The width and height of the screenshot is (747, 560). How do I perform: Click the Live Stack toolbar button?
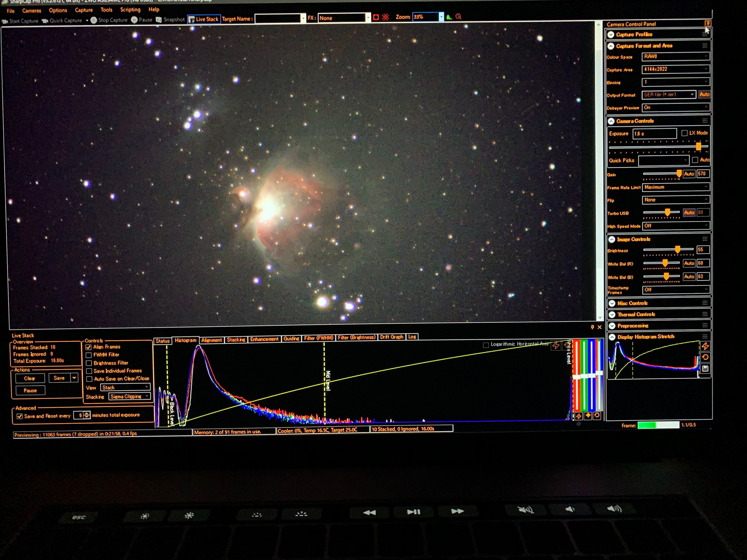204,19
